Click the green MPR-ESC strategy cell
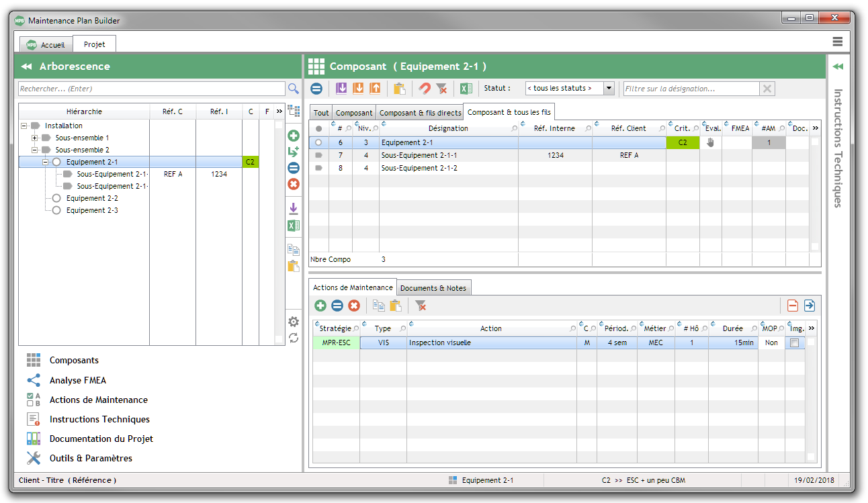Screen dimensions: 868x503 [336, 342]
